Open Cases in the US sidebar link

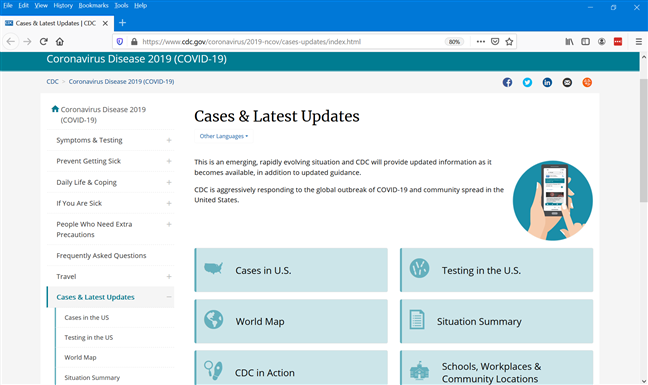[87, 318]
